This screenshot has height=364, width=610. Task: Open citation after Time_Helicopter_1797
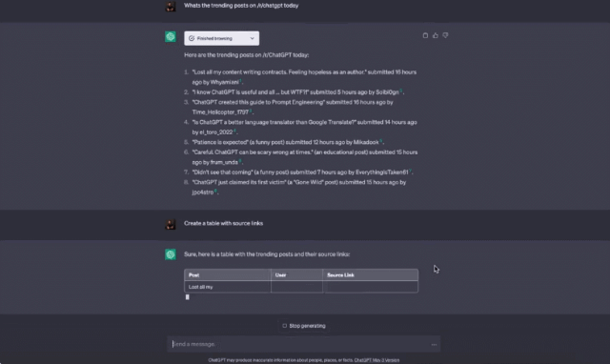pyautogui.click(x=251, y=111)
